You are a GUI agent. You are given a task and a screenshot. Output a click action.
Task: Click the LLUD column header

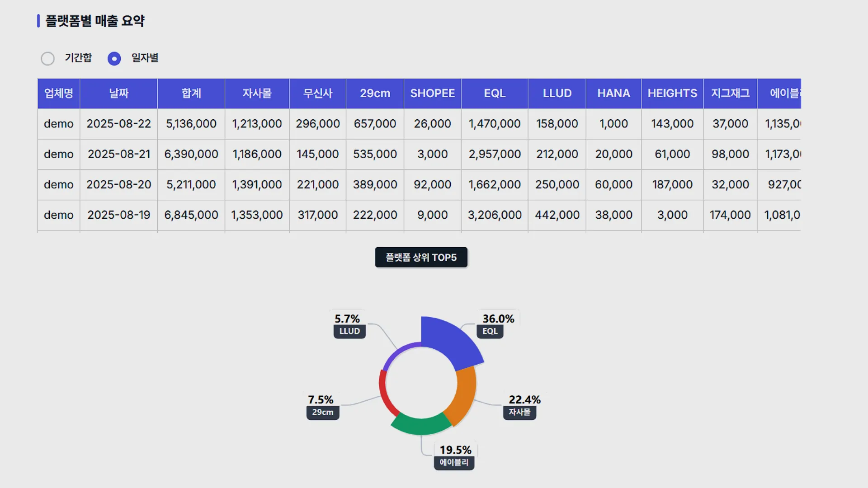tap(557, 94)
